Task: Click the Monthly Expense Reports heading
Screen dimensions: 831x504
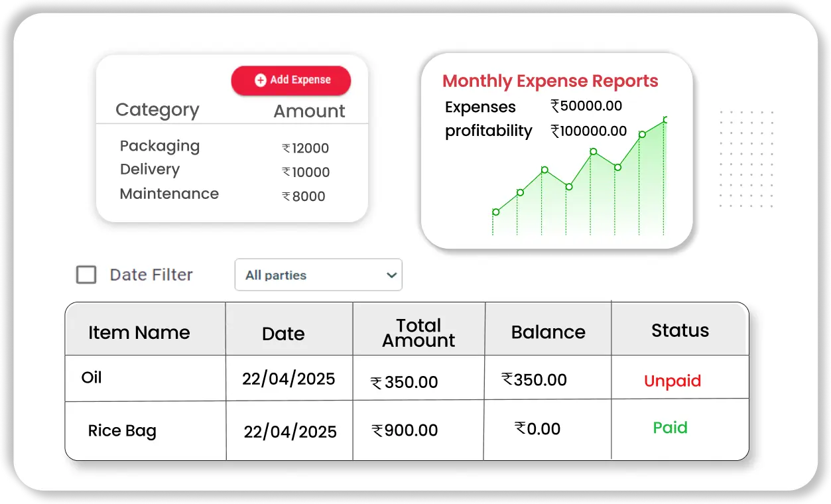Action: 550,81
